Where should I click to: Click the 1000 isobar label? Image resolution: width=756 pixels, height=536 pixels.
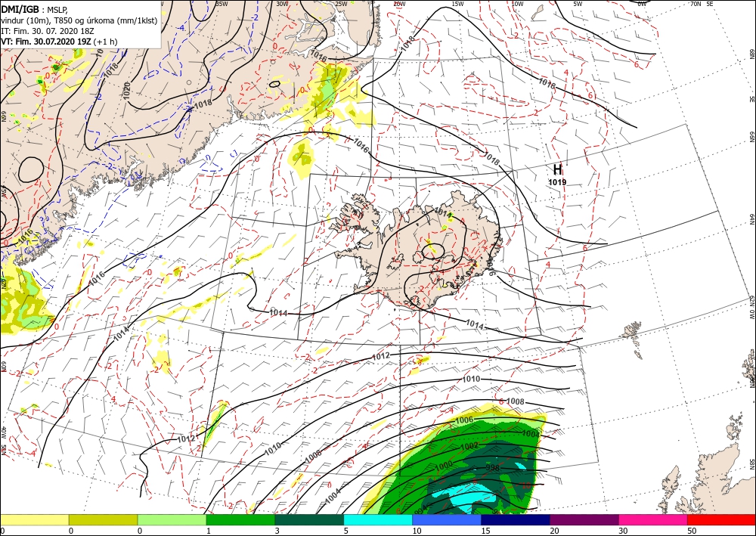(x=444, y=465)
